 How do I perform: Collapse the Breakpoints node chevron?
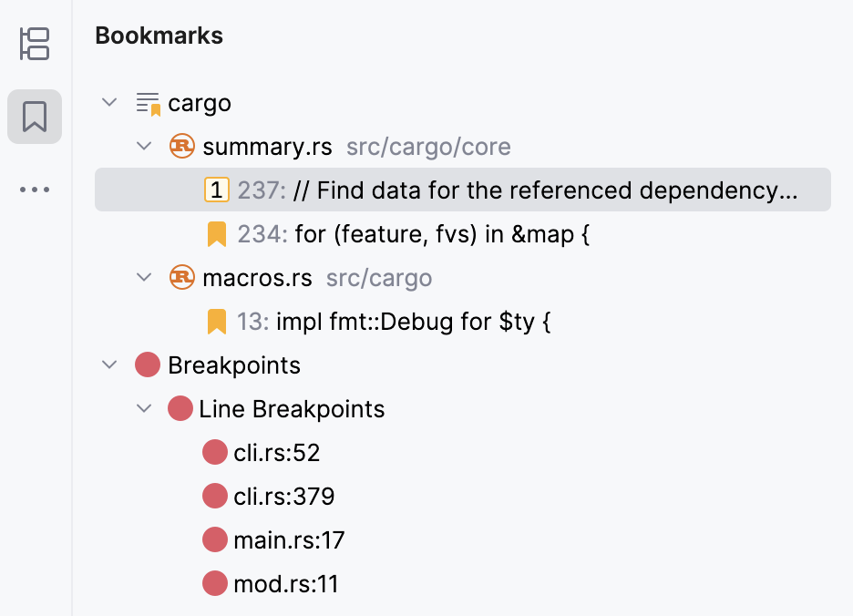pyautogui.click(x=109, y=364)
